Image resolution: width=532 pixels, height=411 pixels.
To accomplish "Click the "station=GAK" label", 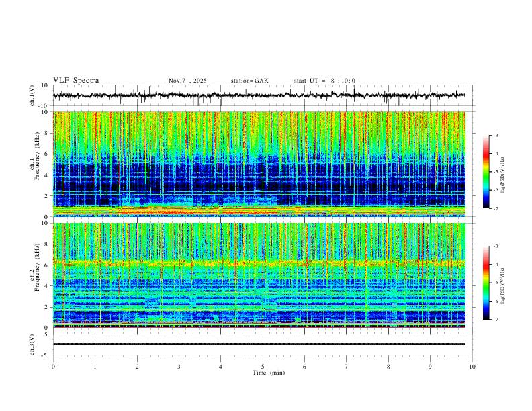I will (250, 81).
